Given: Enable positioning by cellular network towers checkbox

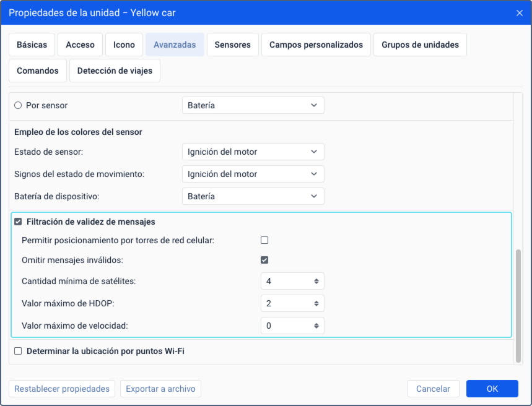Looking at the screenshot, I should [x=264, y=241].
